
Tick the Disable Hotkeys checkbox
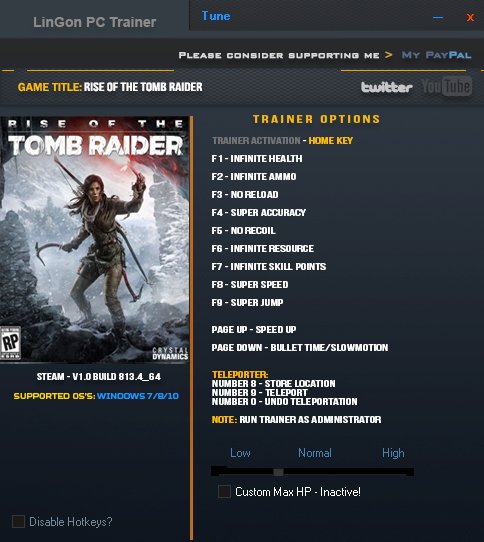pyautogui.click(x=18, y=521)
